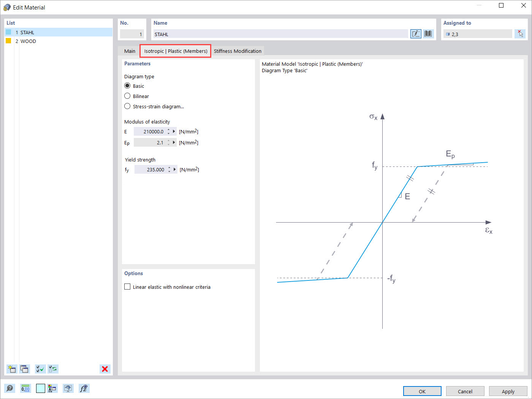This screenshot has width=532, height=399.
Task: Click the yield strength field 235.000
Action: coord(150,169)
